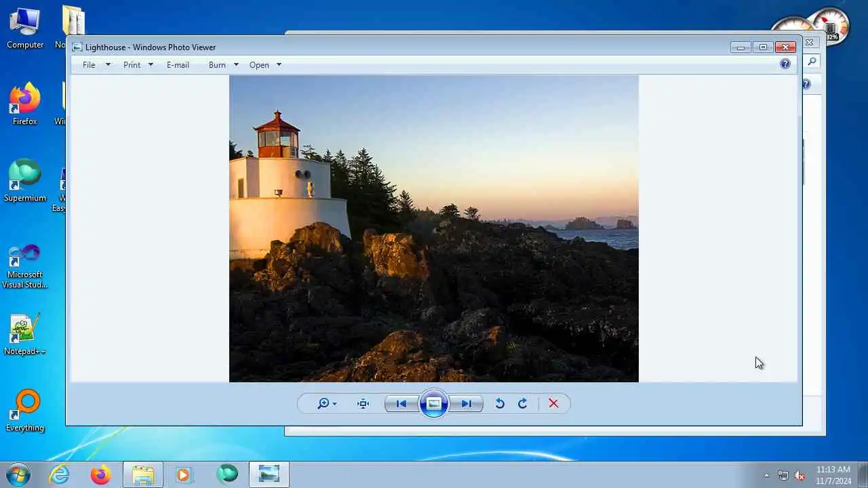Expand the Open dropdown arrow
Screen dimensions: 868x488
pyautogui.click(x=279, y=65)
